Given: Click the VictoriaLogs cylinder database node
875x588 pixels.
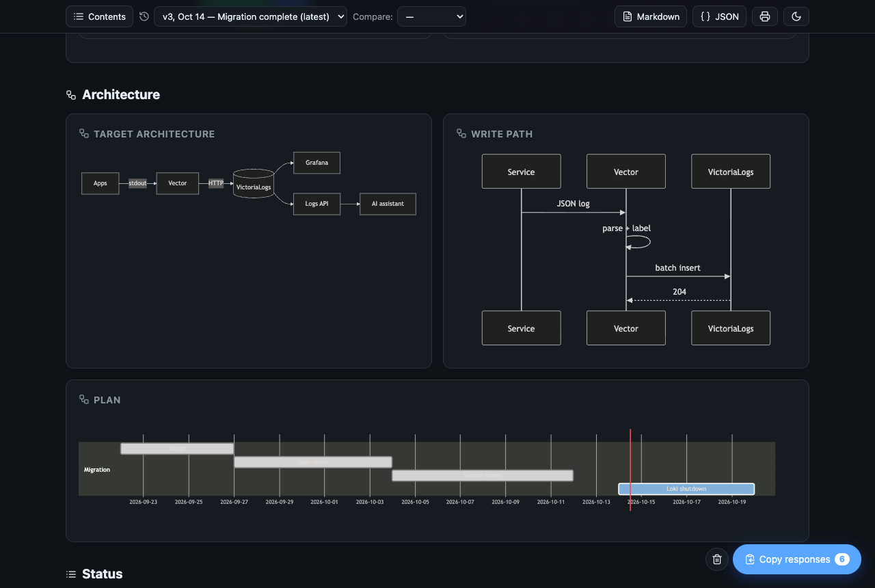Looking at the screenshot, I should click(254, 184).
